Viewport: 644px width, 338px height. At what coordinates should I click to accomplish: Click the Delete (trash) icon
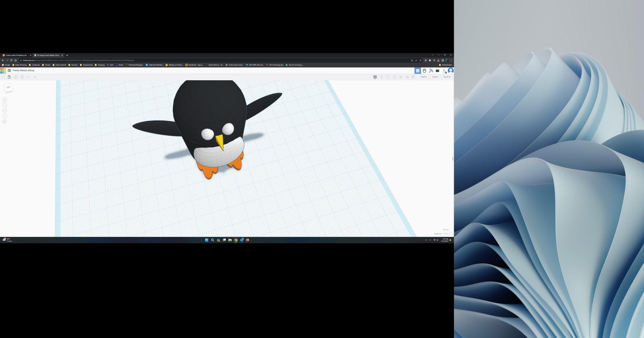(x=22, y=77)
